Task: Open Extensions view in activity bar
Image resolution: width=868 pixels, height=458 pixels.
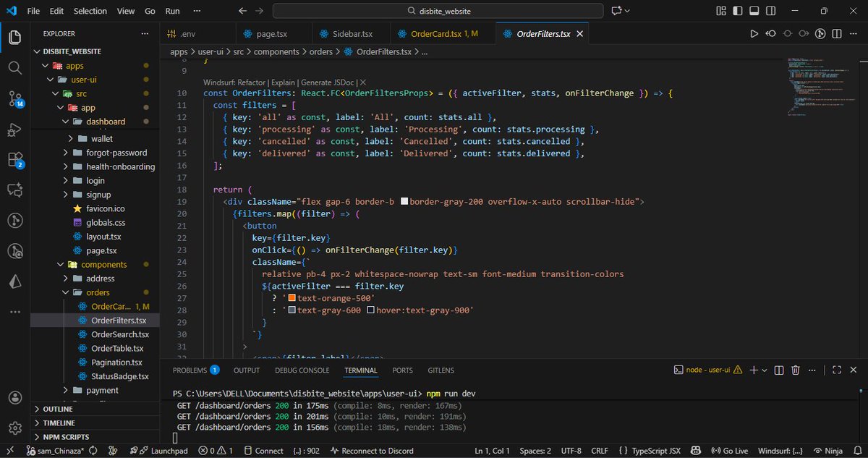Action: [14, 160]
